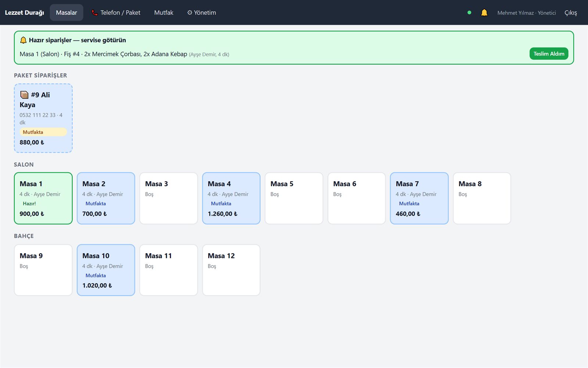Log out with the Çıkış link
588x368 pixels.
point(571,13)
